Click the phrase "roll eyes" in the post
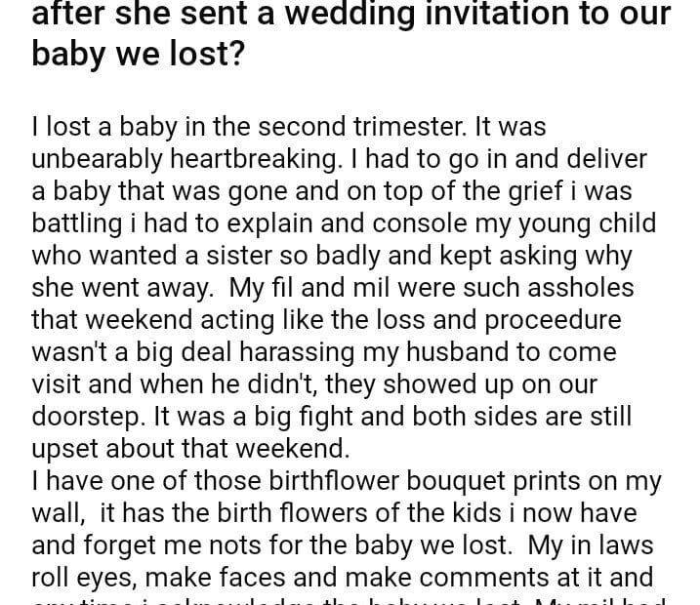 (x=85, y=577)
